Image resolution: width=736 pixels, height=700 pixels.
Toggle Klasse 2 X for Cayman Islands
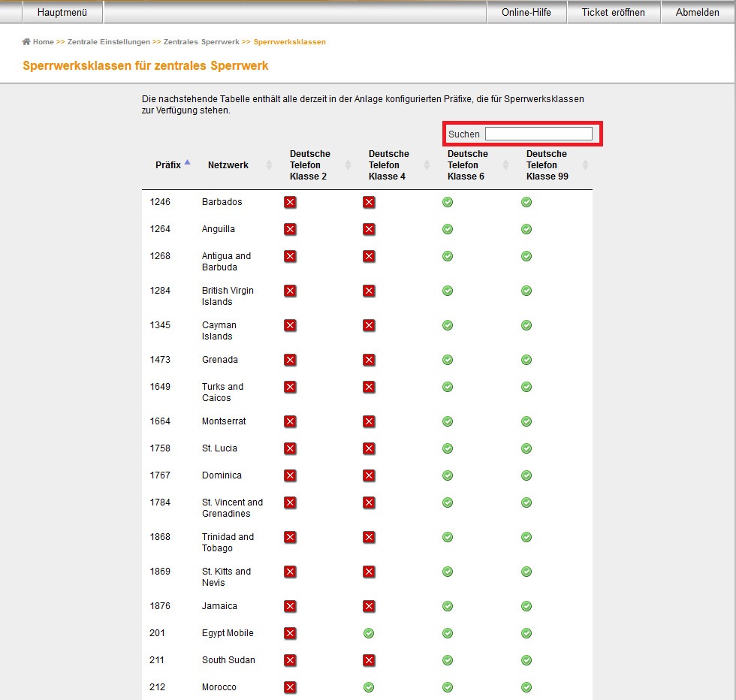click(290, 326)
